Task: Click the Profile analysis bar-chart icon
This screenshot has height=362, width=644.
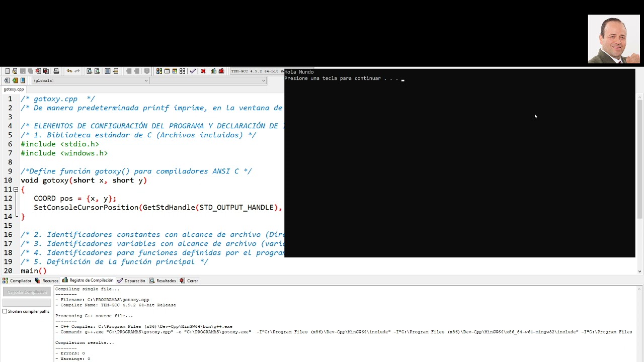Action: (213, 71)
